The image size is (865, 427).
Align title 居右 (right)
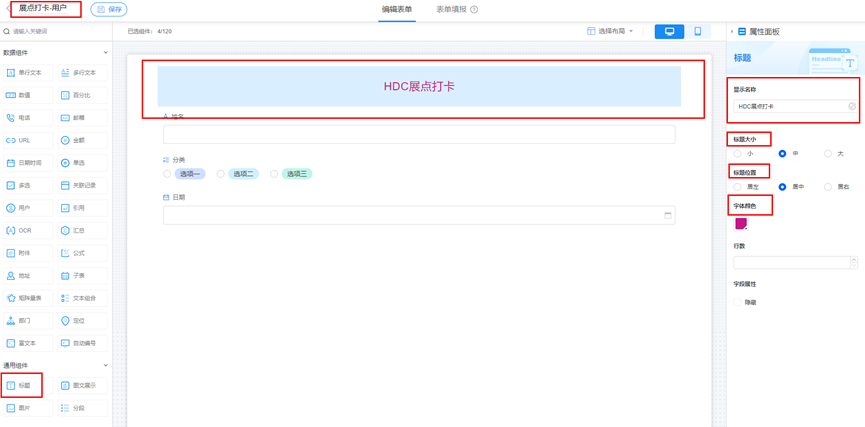(827, 187)
